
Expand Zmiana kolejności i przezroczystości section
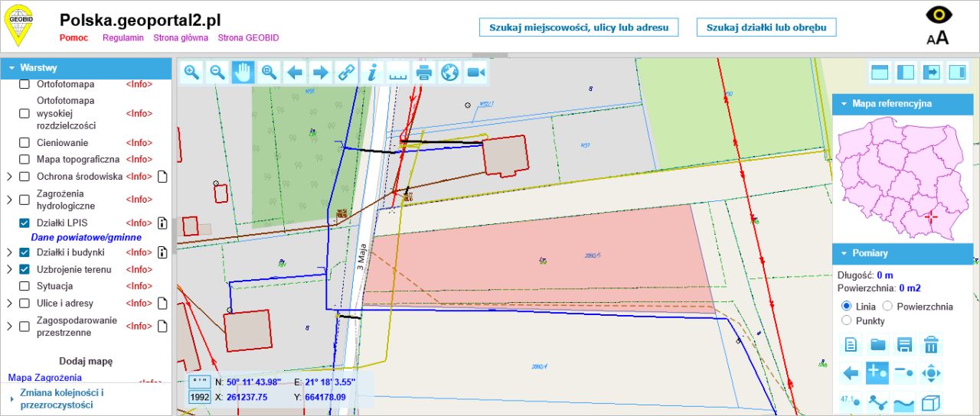point(86,398)
